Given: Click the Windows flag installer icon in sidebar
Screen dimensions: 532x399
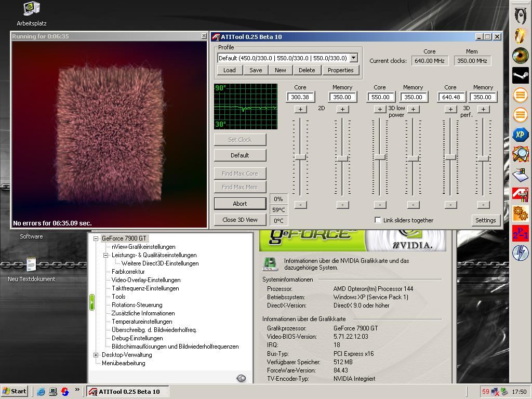Looking at the screenshot, I should pyautogui.click(x=521, y=175).
